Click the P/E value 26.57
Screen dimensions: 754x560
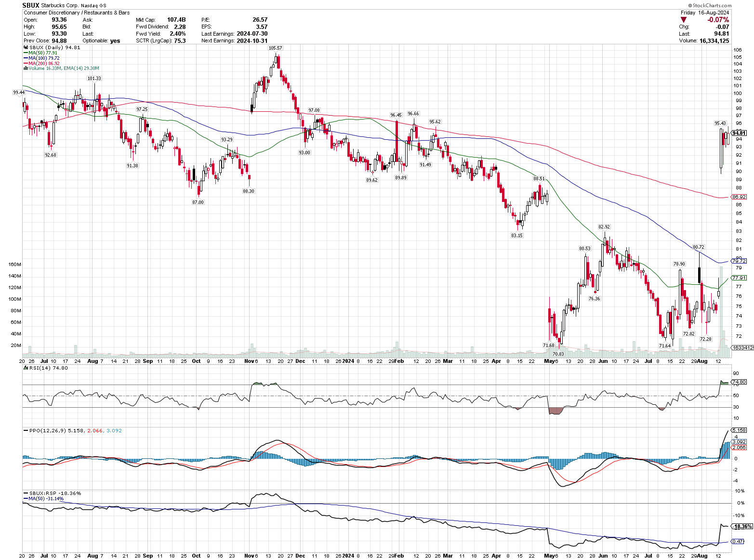tap(260, 20)
